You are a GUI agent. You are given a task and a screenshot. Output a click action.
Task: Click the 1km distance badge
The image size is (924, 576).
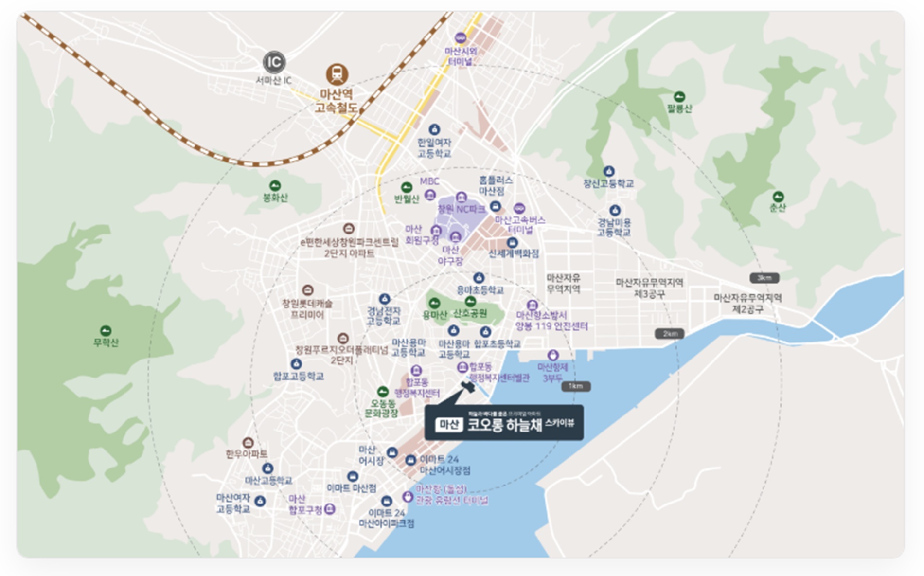pos(576,386)
